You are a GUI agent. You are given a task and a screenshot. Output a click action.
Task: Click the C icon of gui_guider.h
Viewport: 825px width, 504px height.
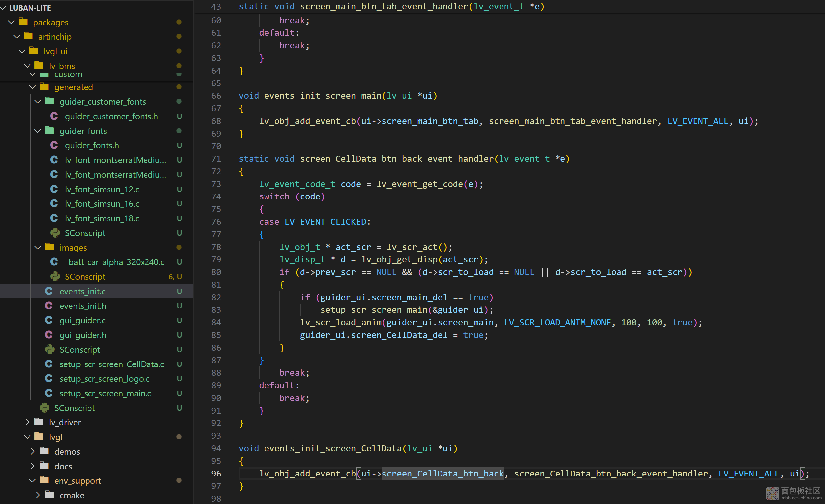coord(49,335)
